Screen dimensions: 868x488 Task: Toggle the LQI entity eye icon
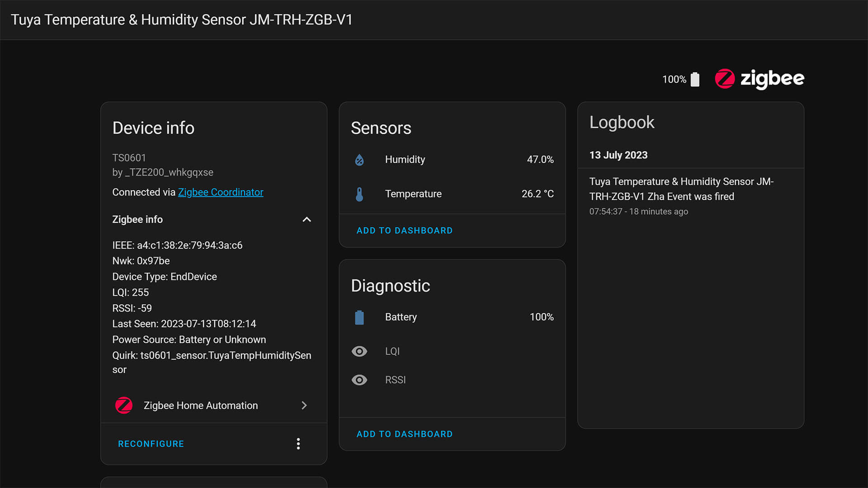(359, 352)
